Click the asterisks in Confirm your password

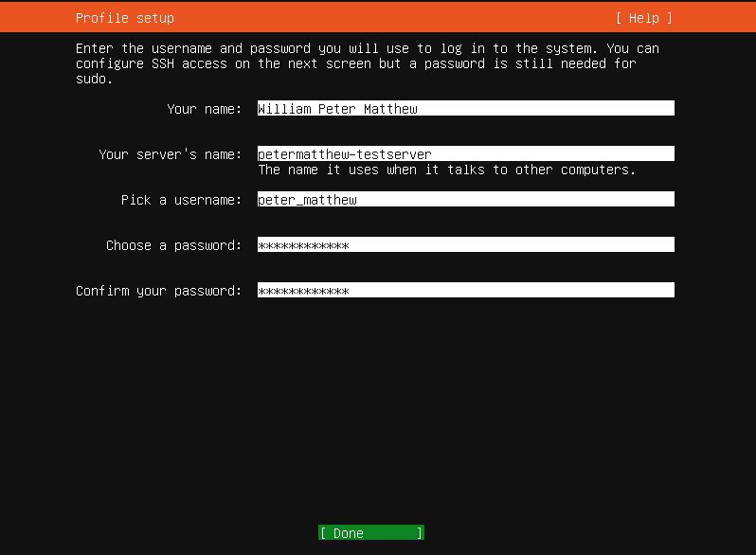(x=303, y=292)
